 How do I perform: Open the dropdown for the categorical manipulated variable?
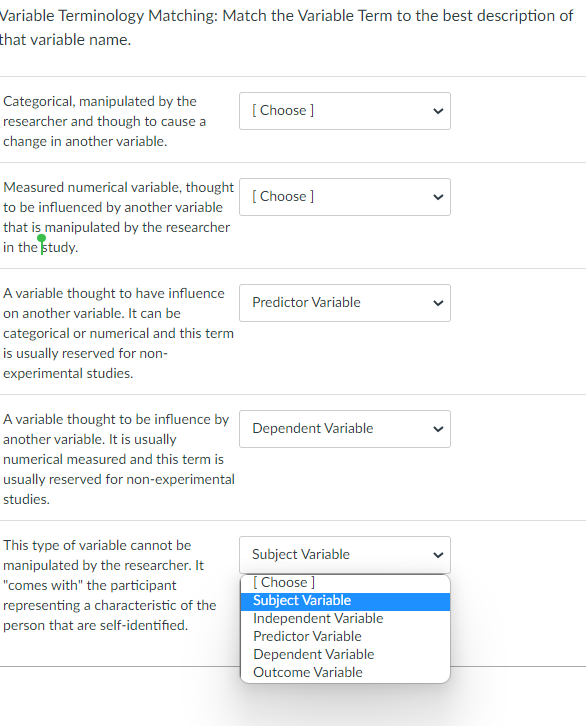point(345,111)
